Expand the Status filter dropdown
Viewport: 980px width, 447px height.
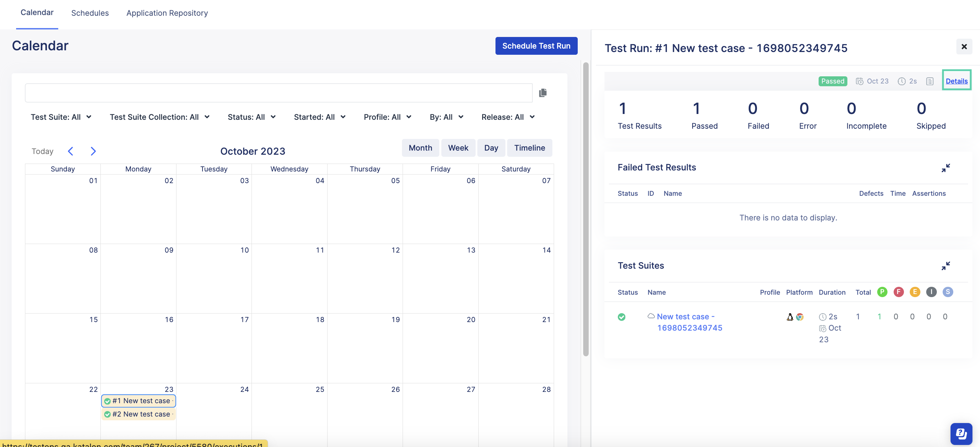pyautogui.click(x=250, y=117)
